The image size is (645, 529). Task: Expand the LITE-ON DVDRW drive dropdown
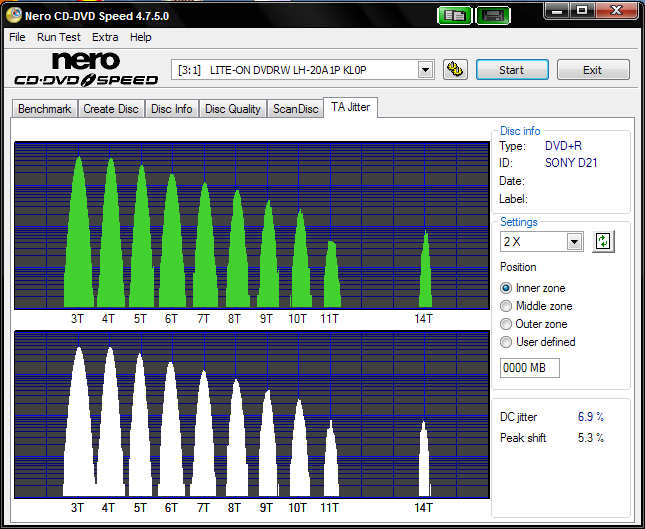point(425,70)
